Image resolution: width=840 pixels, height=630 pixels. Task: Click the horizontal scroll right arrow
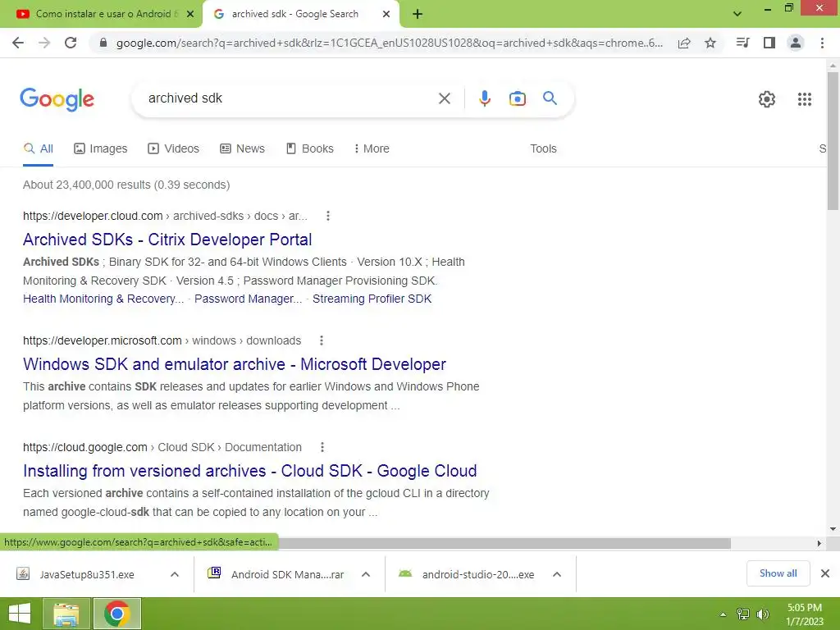pyautogui.click(x=819, y=544)
